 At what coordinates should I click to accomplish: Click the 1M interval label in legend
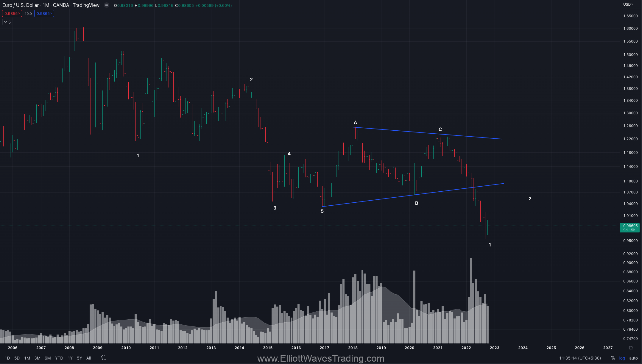point(46,5)
